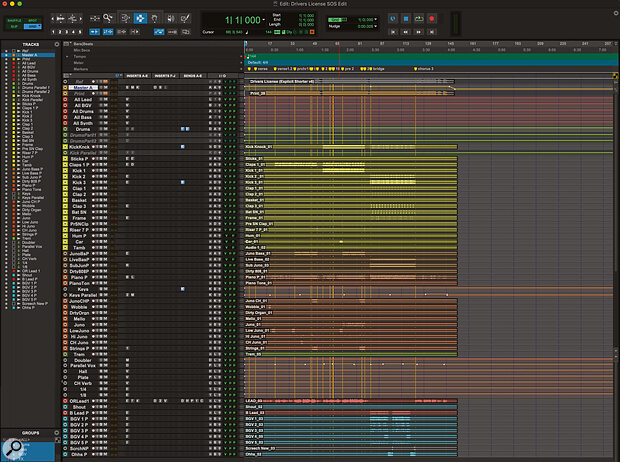Enable Spot edit mode

(x=33, y=20)
